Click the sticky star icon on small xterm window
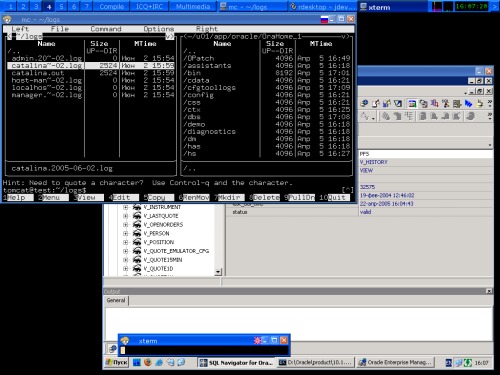The height and width of the screenshot is (375, 500). pyautogui.click(x=257, y=341)
